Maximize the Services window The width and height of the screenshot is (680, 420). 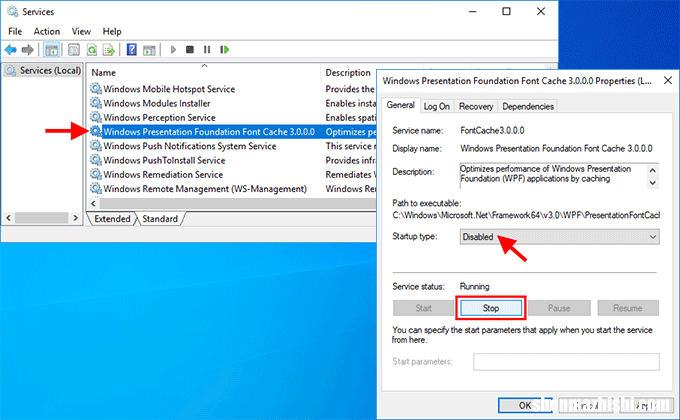pos(506,12)
